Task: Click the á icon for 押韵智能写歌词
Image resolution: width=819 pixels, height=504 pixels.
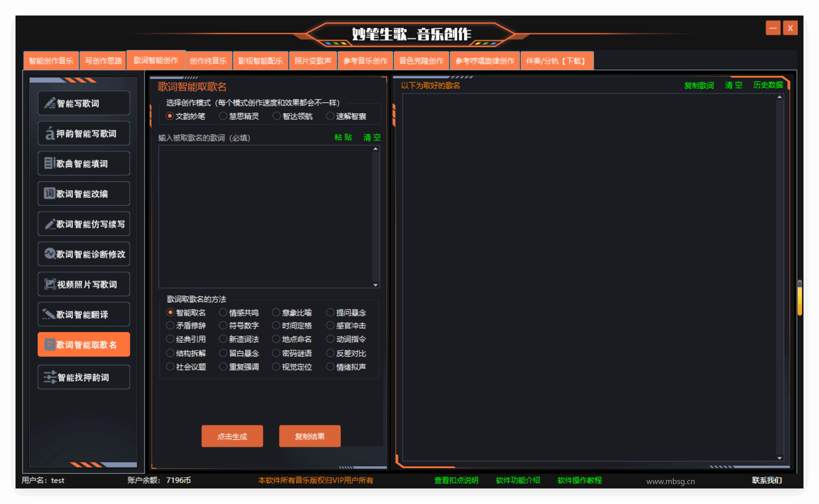Action: 50,133
